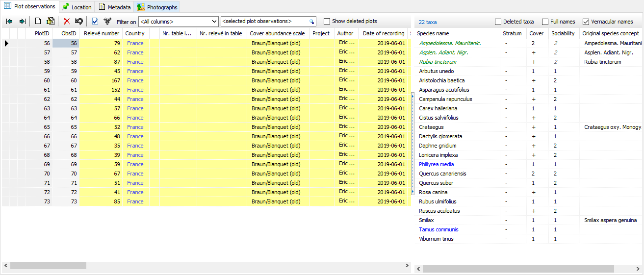Click the duplicate plot observation icon
Screen dimensions: 644x275
[x=51, y=22]
